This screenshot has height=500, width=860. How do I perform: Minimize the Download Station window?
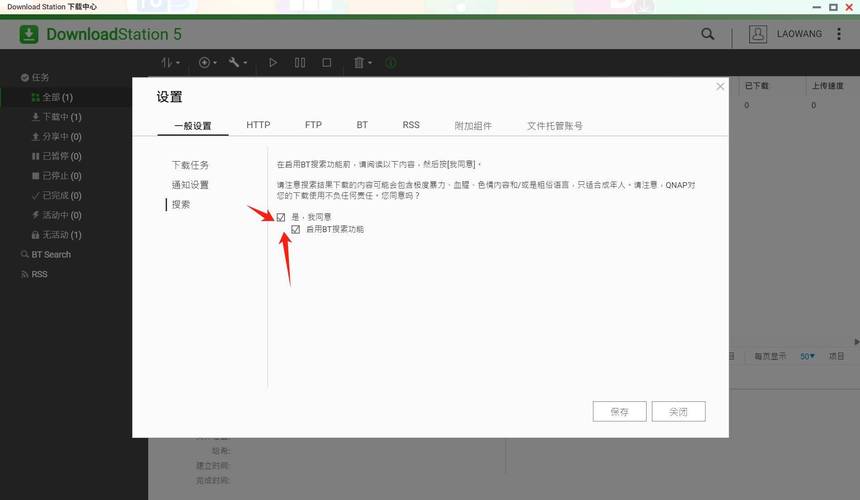pyautogui.click(x=816, y=7)
